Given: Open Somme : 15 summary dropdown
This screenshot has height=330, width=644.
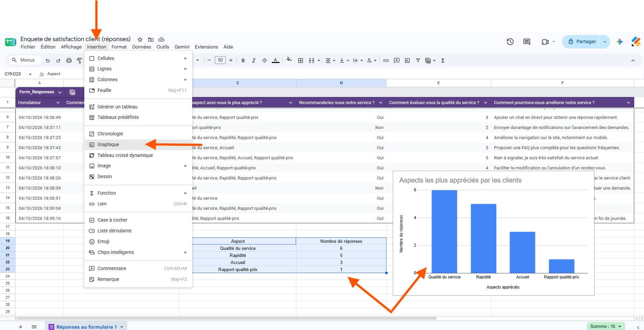Looking at the screenshot, I should coord(606,326).
